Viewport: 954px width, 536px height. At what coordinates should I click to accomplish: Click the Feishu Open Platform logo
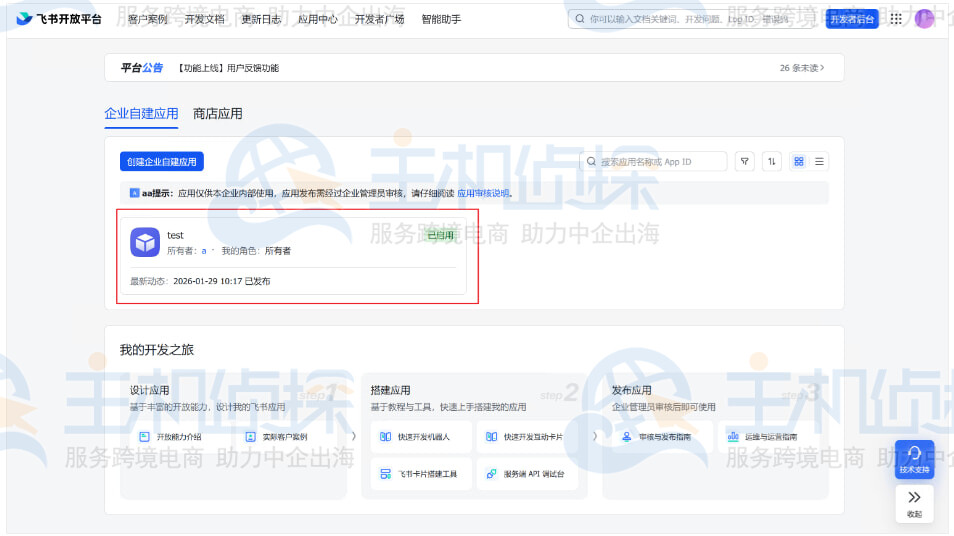tap(59, 19)
